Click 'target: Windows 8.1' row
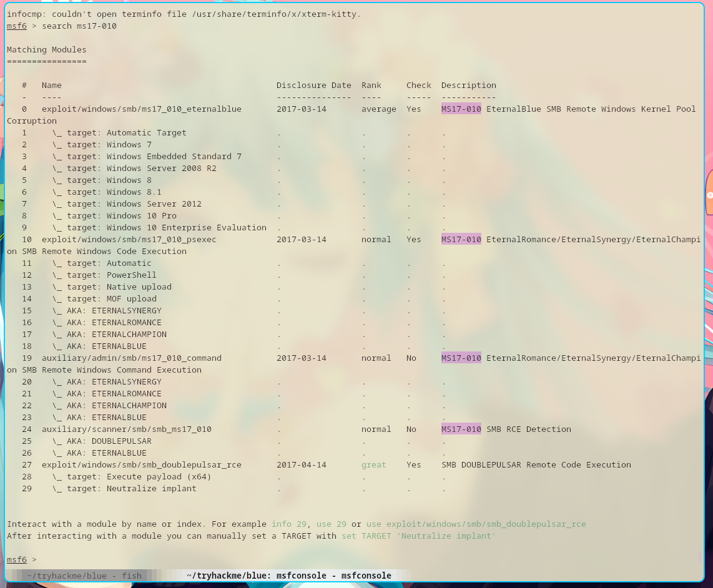Screen dimensions: 713x588 tap(107, 192)
